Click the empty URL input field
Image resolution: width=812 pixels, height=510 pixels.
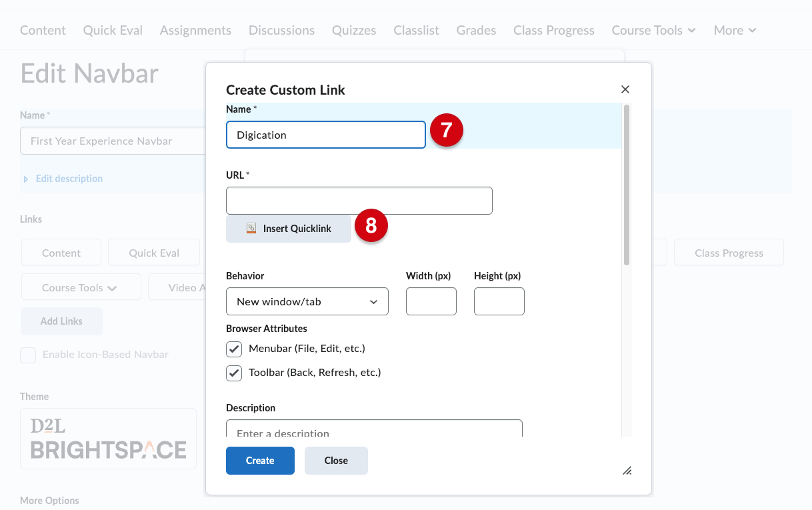click(x=359, y=201)
